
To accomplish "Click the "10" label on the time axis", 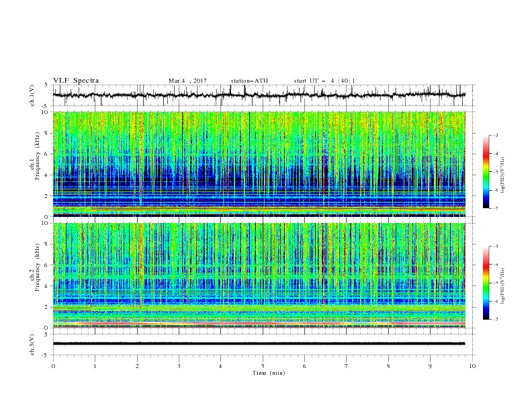I will tap(472, 366).
